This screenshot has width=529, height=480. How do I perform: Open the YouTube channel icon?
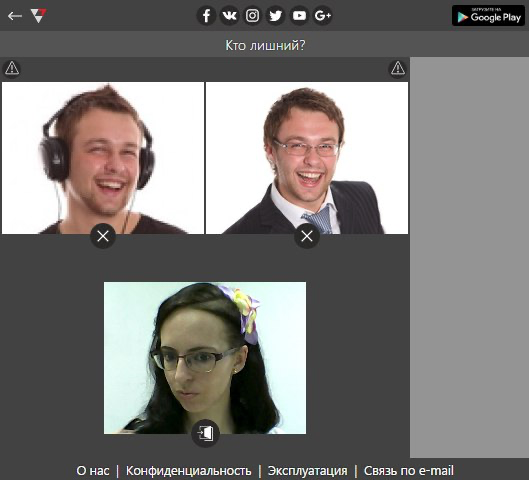[299, 16]
